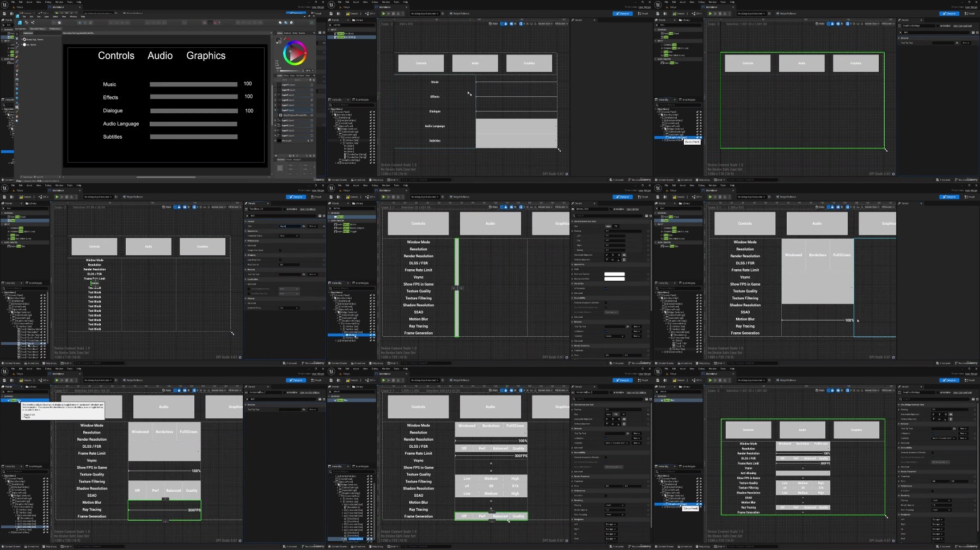Viewport: 980px width, 550px height.
Task: Open Content Drawer in Audio settings editor
Action: tap(338, 180)
